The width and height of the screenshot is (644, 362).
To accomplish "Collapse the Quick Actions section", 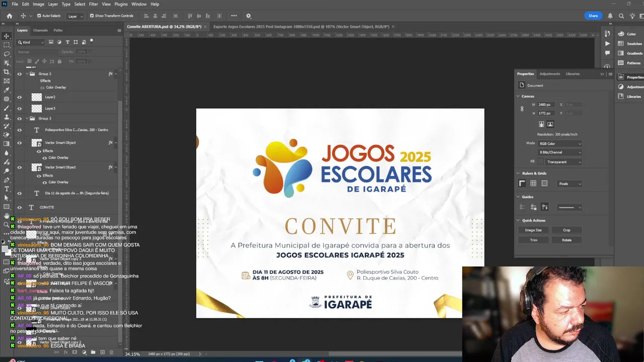I will [518, 220].
